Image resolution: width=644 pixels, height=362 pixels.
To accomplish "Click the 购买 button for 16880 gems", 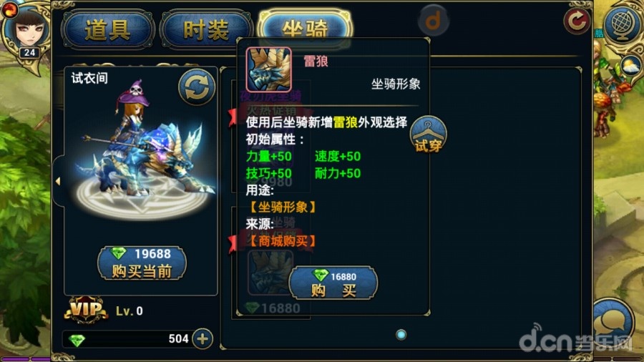I will coord(333,283).
